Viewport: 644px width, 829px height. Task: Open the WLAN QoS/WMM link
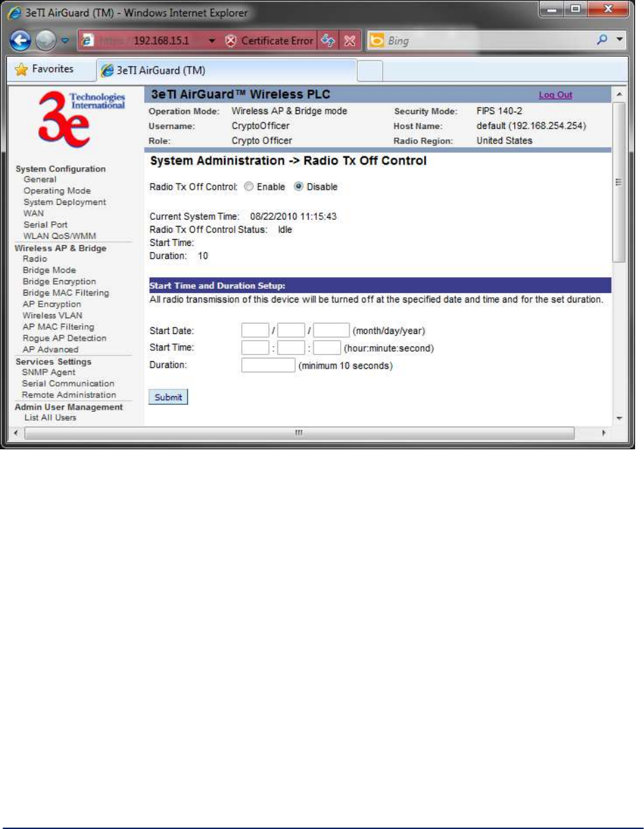(60, 236)
